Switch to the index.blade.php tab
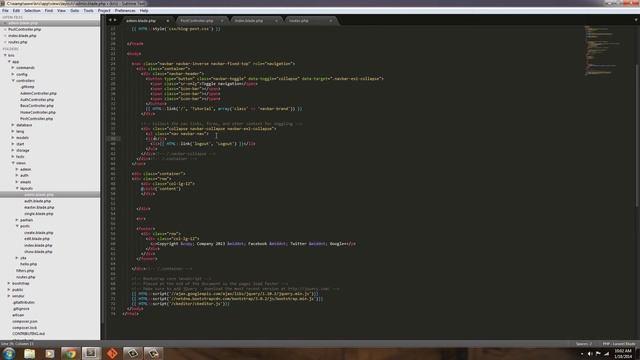 (249, 20)
